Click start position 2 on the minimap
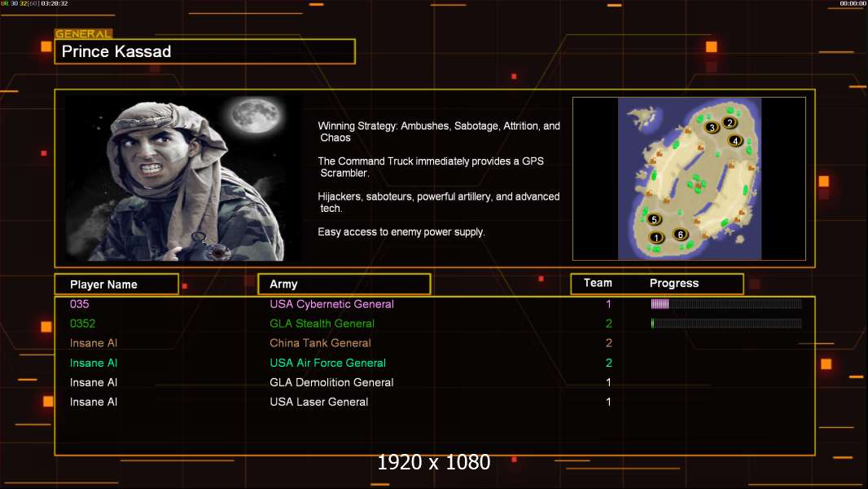This screenshot has width=868, height=489. 730,123
